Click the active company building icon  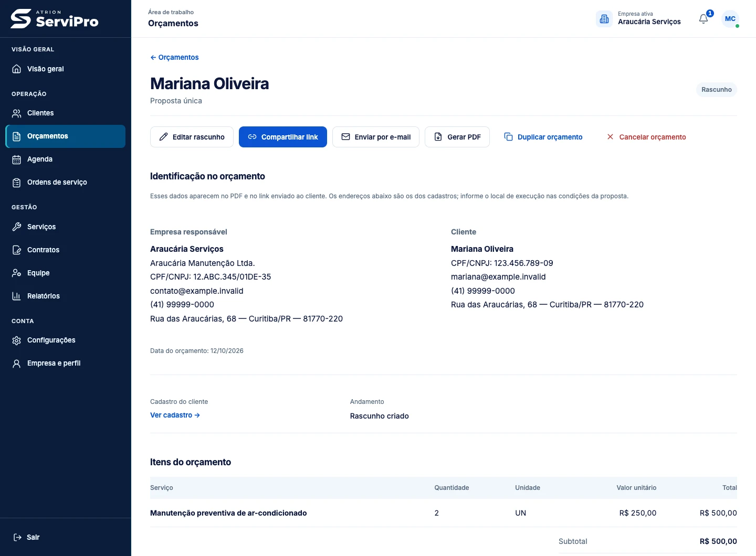(x=604, y=19)
